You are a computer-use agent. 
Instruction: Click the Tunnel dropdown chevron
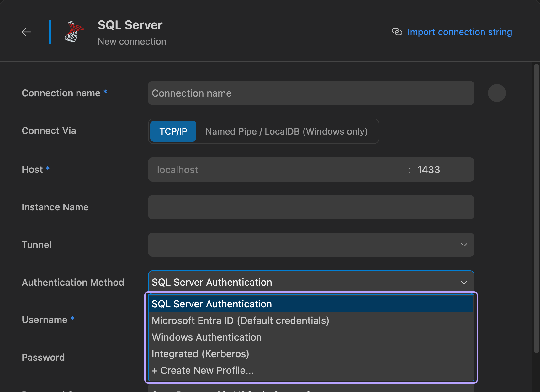(464, 245)
